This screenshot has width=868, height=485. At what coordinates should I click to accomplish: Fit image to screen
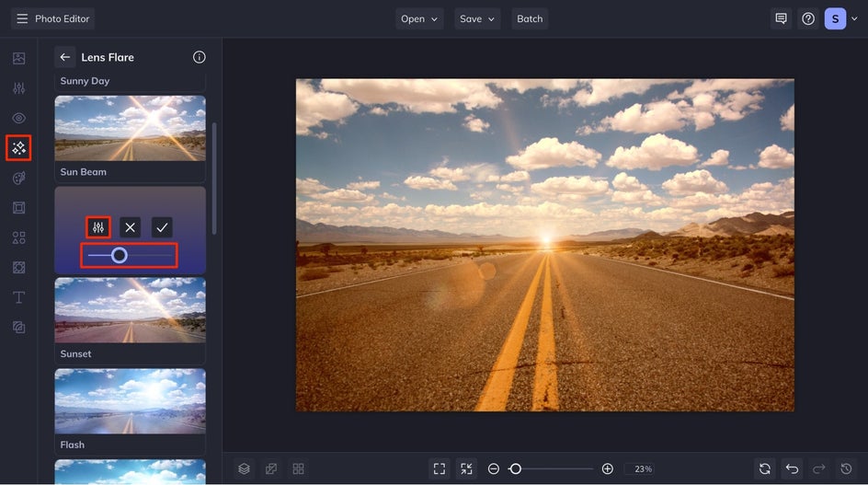point(440,469)
